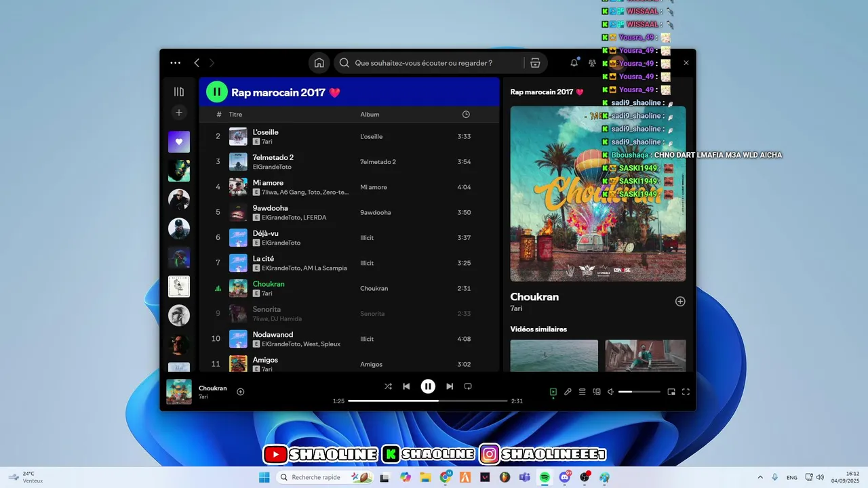The height and width of the screenshot is (488, 868).
Task: Skip to next track
Action: coord(450,386)
